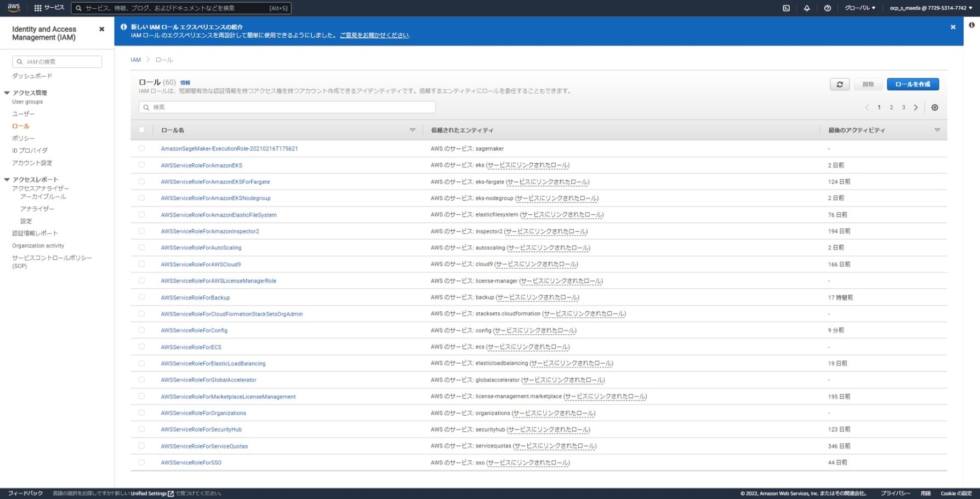Open the Archive rules nav item
This screenshot has width=980, height=499.
[43, 197]
